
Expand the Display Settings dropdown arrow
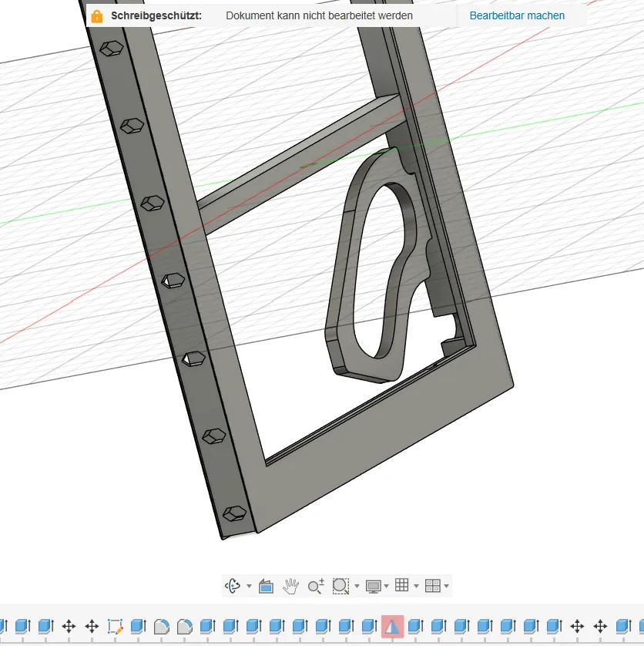pyautogui.click(x=386, y=586)
